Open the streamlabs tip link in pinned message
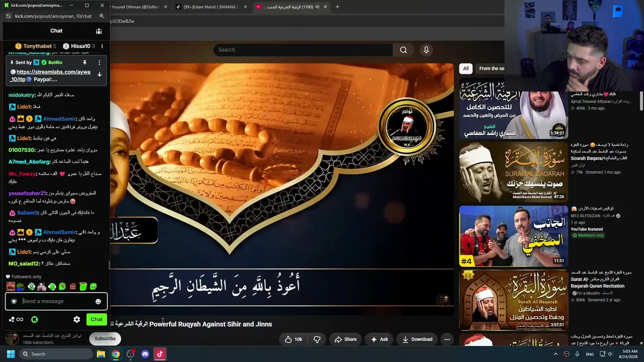644x362 pixels. 53,72
